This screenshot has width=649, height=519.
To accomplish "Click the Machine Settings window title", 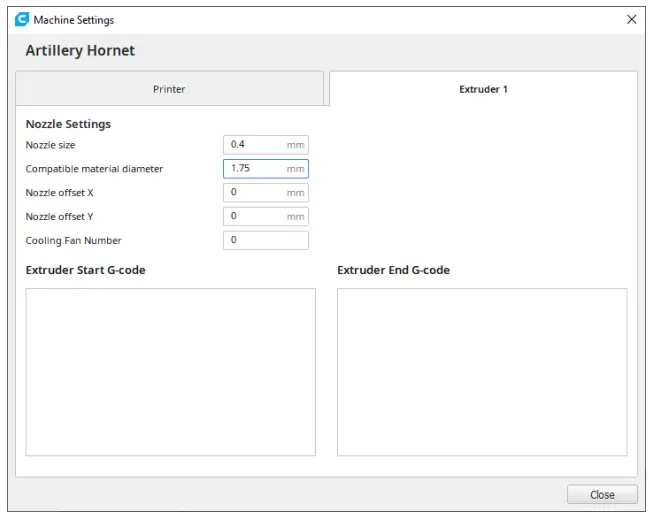I will tap(74, 20).
